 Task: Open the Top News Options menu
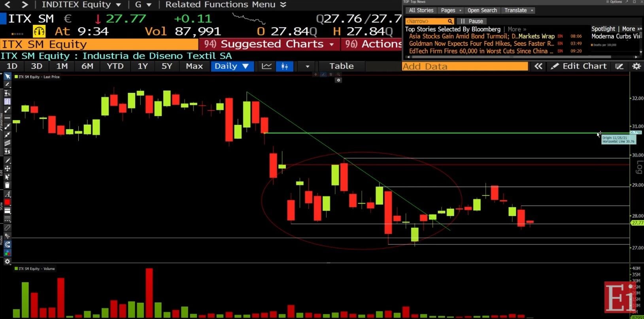(614, 2)
